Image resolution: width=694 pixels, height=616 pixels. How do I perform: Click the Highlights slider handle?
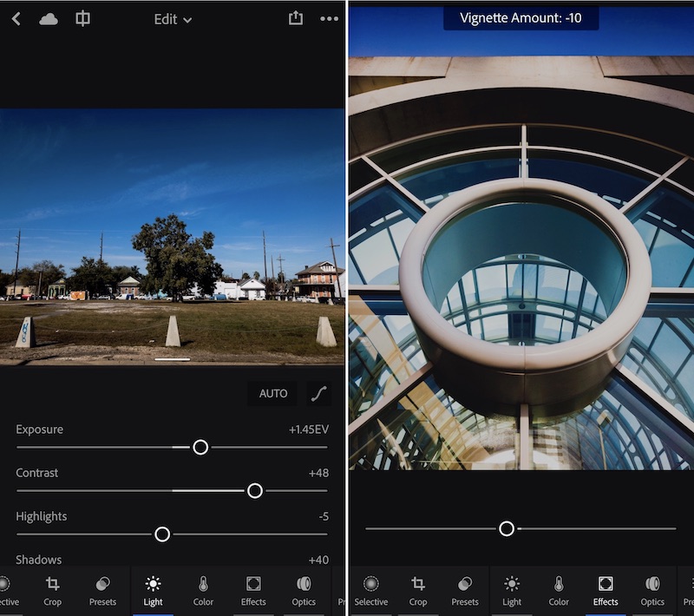[162, 534]
